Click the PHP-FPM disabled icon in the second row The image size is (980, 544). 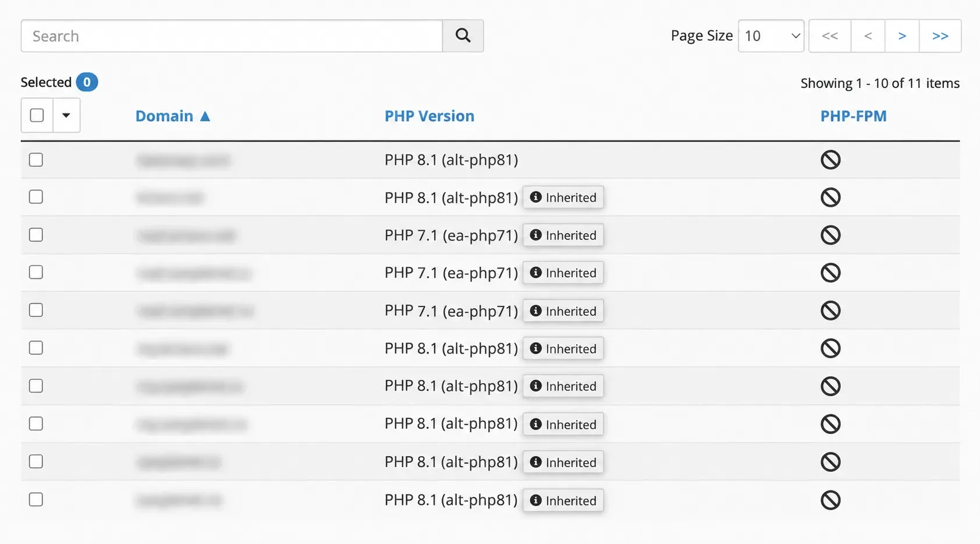pyautogui.click(x=830, y=197)
